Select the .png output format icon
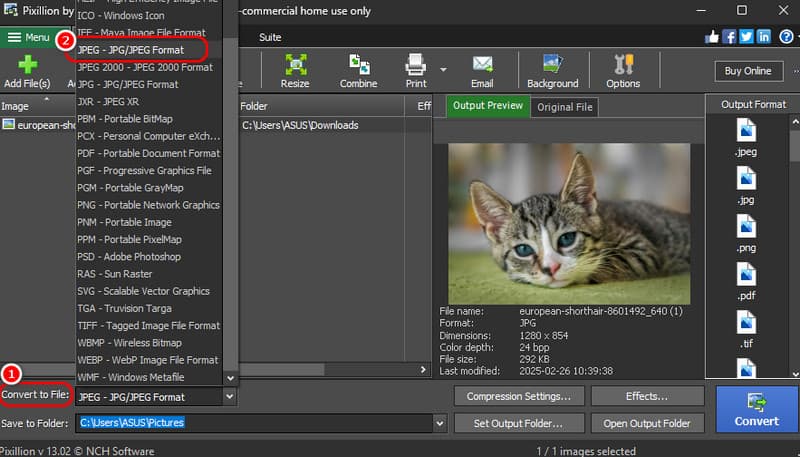800x457 pixels. [746, 229]
